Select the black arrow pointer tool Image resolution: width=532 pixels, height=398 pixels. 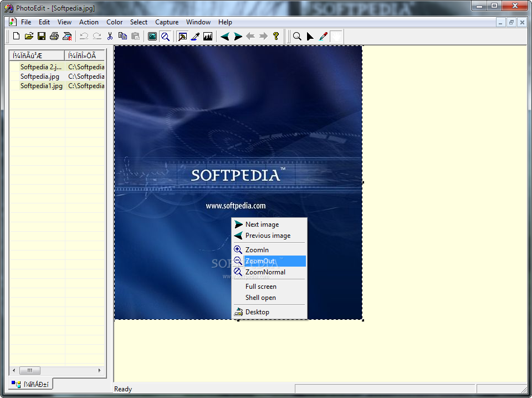[310, 36]
